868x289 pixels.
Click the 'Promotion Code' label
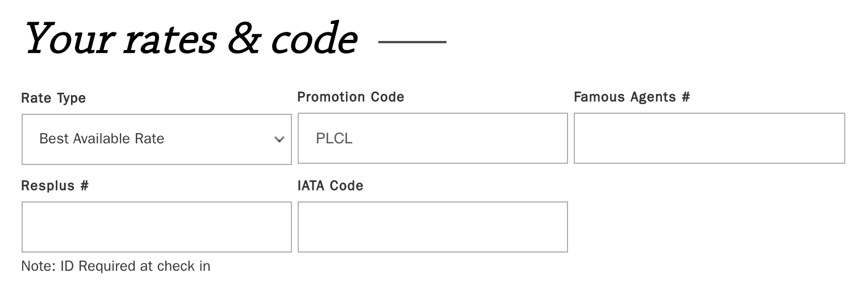click(350, 97)
